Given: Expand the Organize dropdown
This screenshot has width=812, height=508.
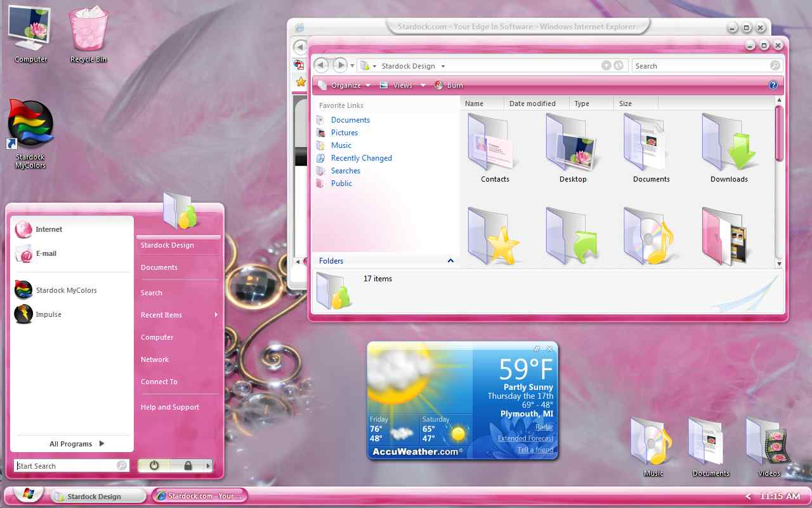Looking at the screenshot, I should (367, 86).
